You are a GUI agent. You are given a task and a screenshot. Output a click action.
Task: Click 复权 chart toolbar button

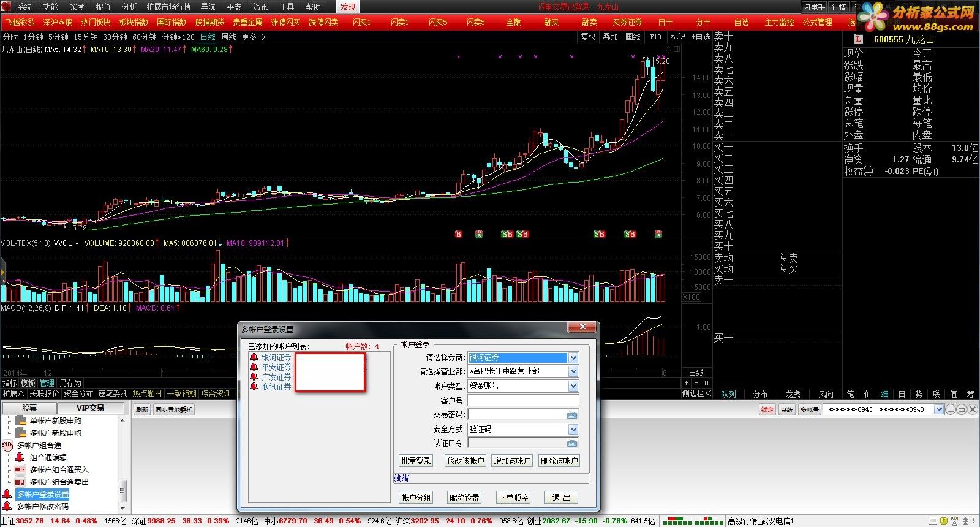point(588,37)
